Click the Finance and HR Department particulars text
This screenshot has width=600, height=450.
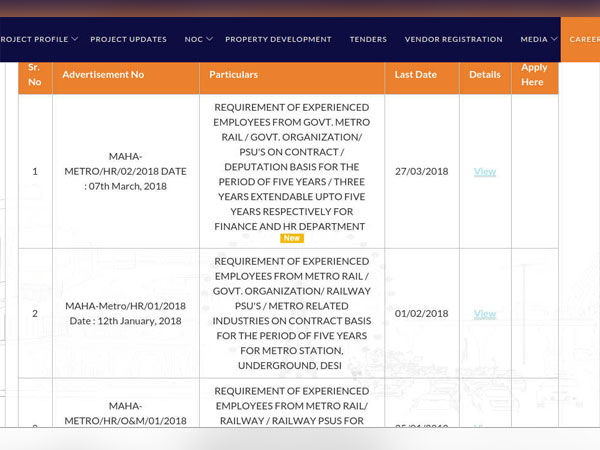point(292,167)
